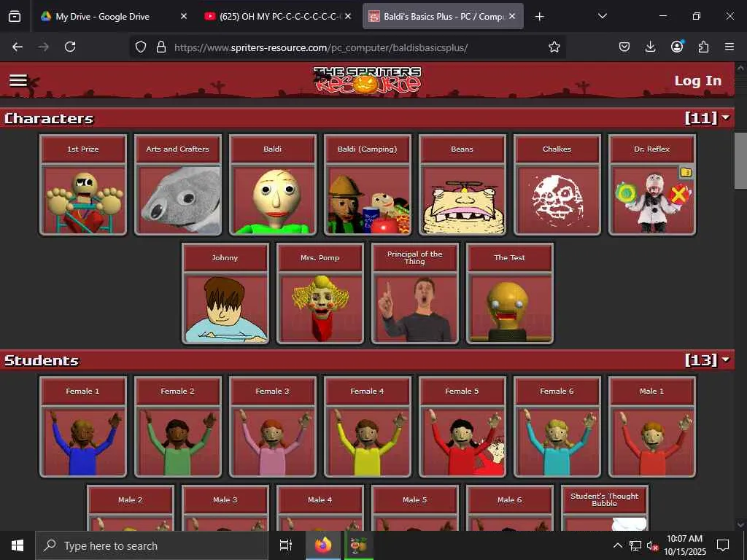The image size is (747, 560).
Task: Open the Male 1 student sheet
Action: coord(651,427)
